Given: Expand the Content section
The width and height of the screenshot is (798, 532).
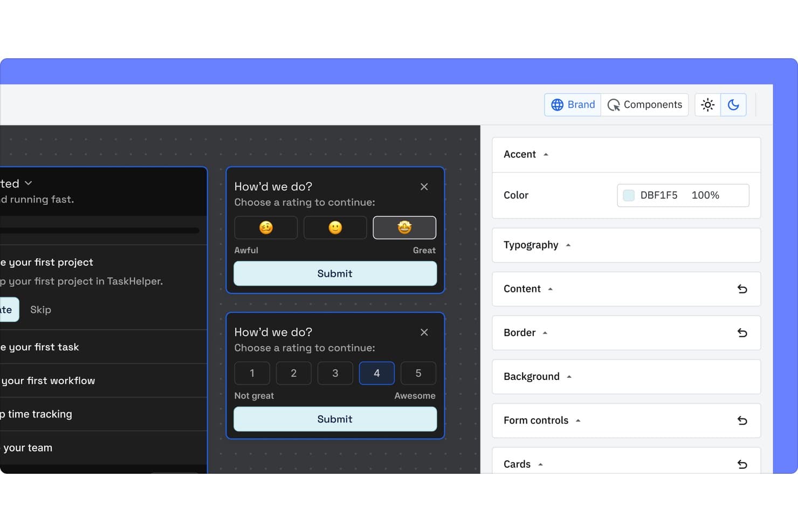Looking at the screenshot, I should tap(627, 289).
